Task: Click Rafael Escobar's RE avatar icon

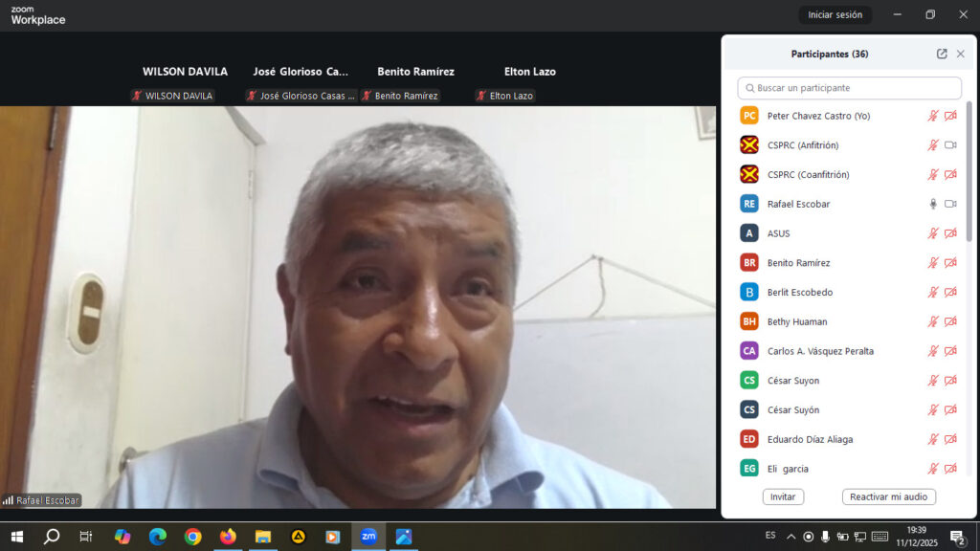Action: 749,204
